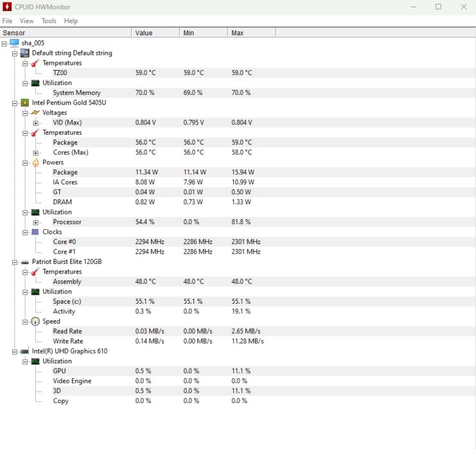
Task: Click the Clocks icon
Action: point(35,232)
